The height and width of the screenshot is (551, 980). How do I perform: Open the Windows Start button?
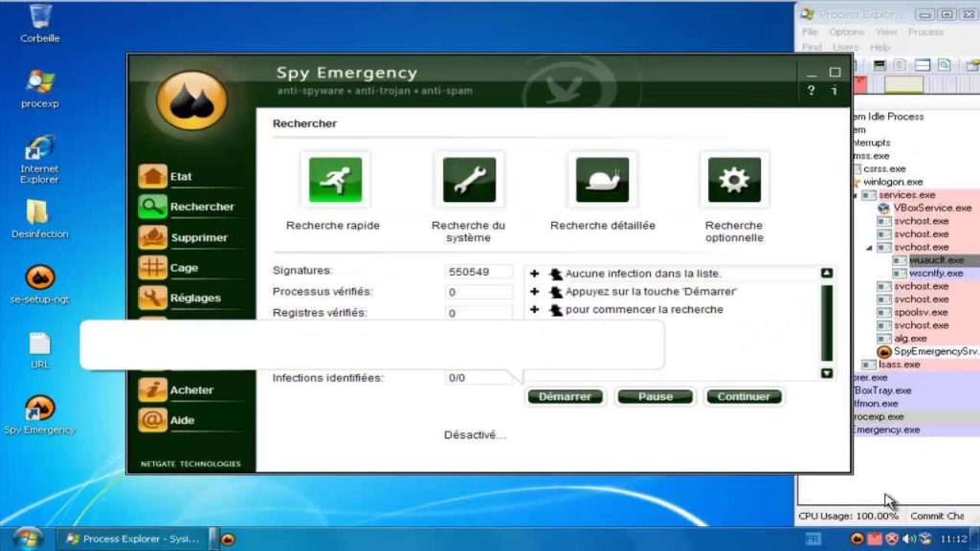coord(26,538)
